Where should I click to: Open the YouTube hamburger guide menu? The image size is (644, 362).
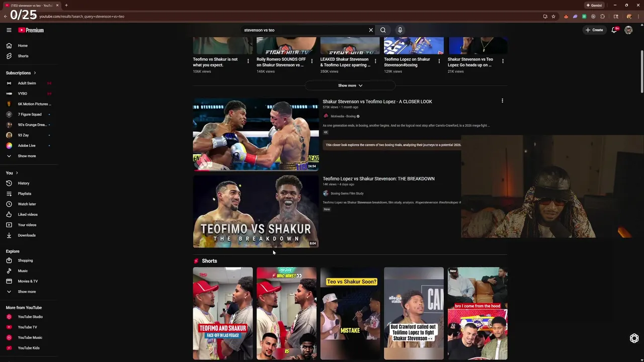pos(9,30)
